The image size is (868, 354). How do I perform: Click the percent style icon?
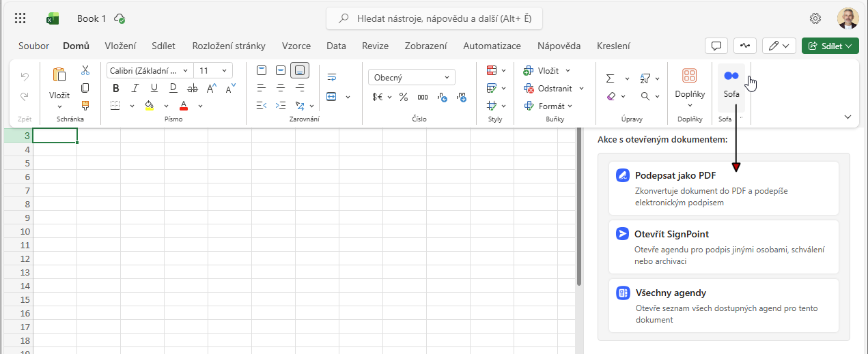[x=403, y=97]
